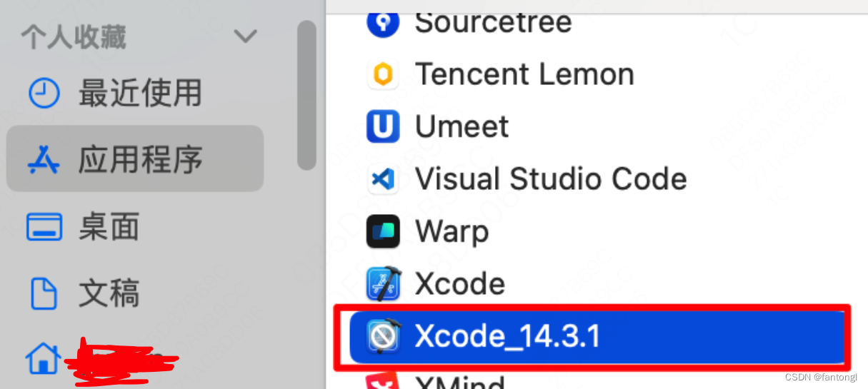Click the Sourcetree app icon
This screenshot has height=389, width=868.
384,23
